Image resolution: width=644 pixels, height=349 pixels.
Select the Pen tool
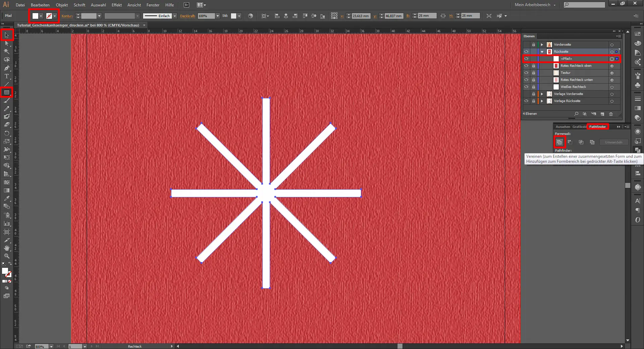[x=7, y=68]
